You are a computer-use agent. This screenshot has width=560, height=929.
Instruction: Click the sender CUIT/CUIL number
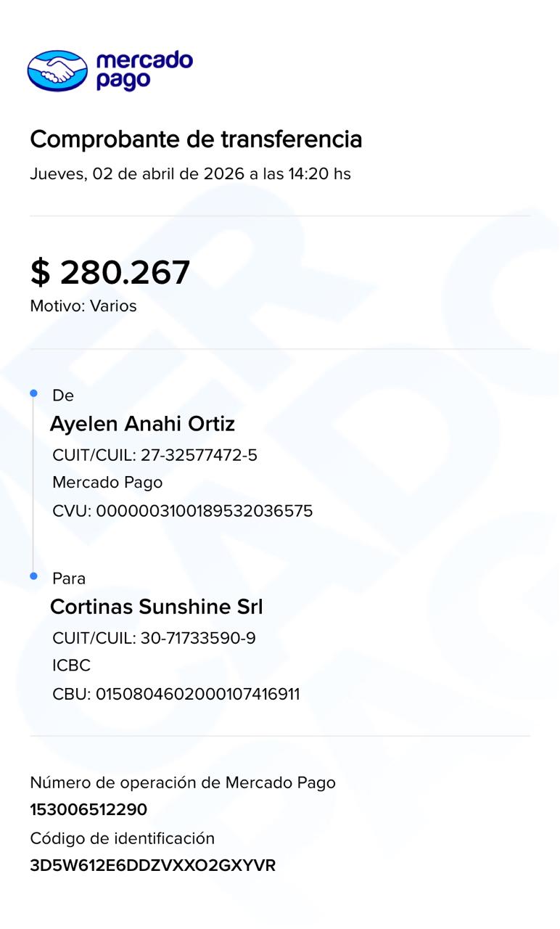tap(199, 455)
